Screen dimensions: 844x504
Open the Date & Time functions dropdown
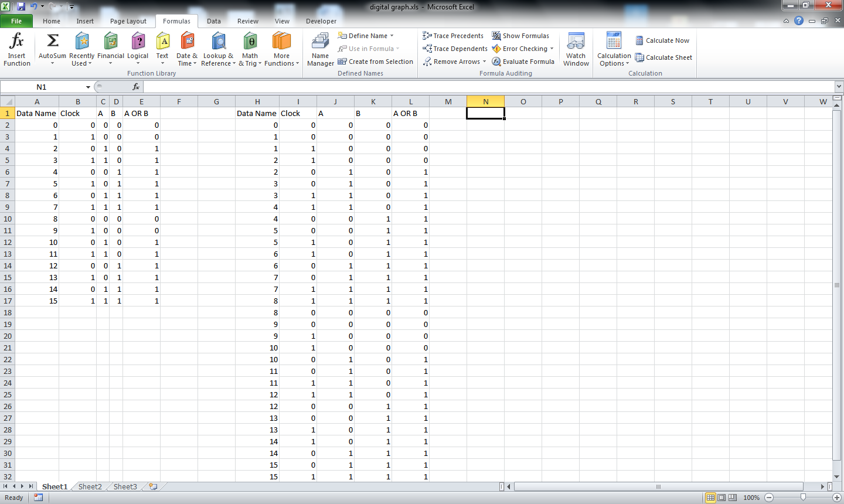click(187, 49)
